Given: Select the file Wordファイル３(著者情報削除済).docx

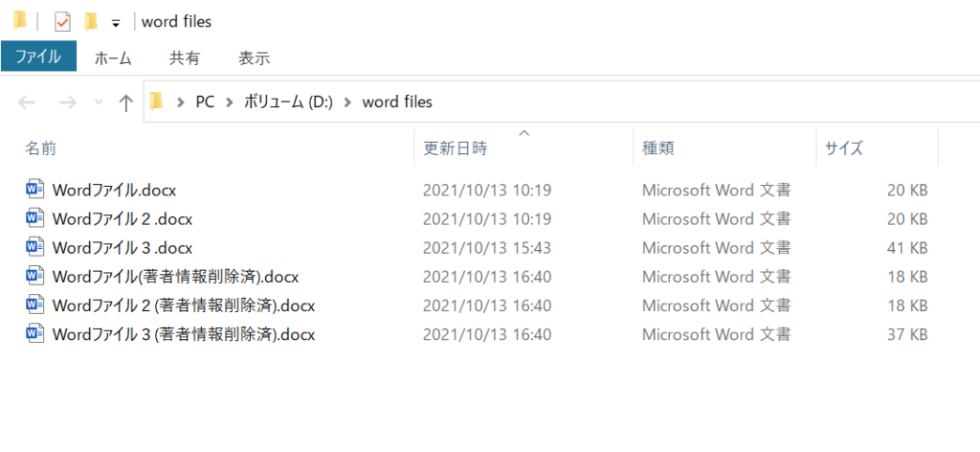Looking at the screenshot, I should click(x=184, y=334).
